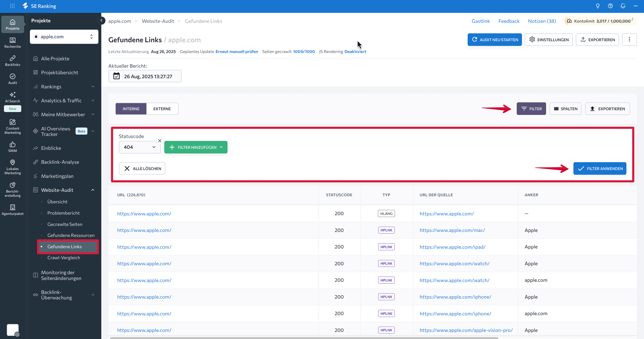Open the Filter hinzufügen dropdown

(x=196, y=147)
